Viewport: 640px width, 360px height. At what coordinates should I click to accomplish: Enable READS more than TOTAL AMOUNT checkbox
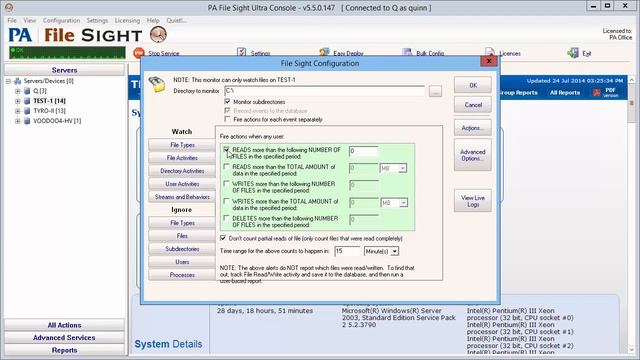[x=227, y=167]
